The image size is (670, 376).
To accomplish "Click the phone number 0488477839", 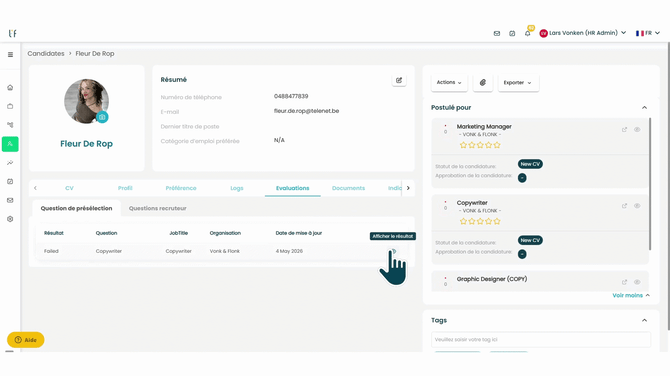I will click(291, 97).
